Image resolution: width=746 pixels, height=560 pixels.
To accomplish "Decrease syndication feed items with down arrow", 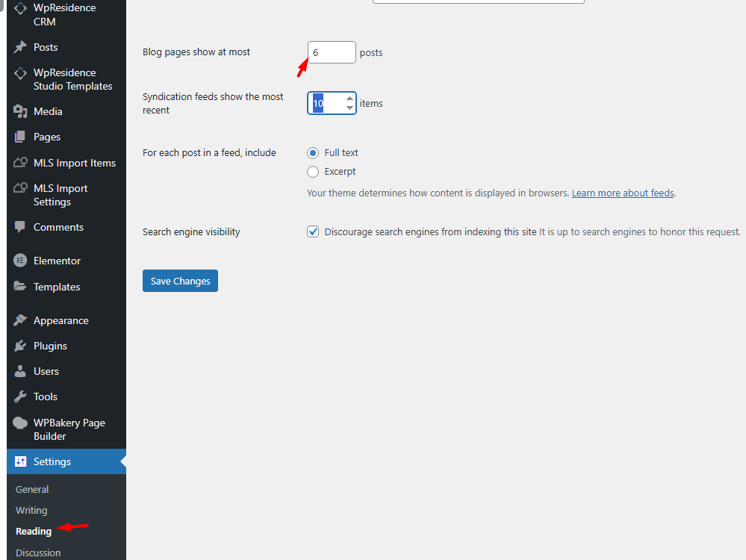I will (349, 108).
